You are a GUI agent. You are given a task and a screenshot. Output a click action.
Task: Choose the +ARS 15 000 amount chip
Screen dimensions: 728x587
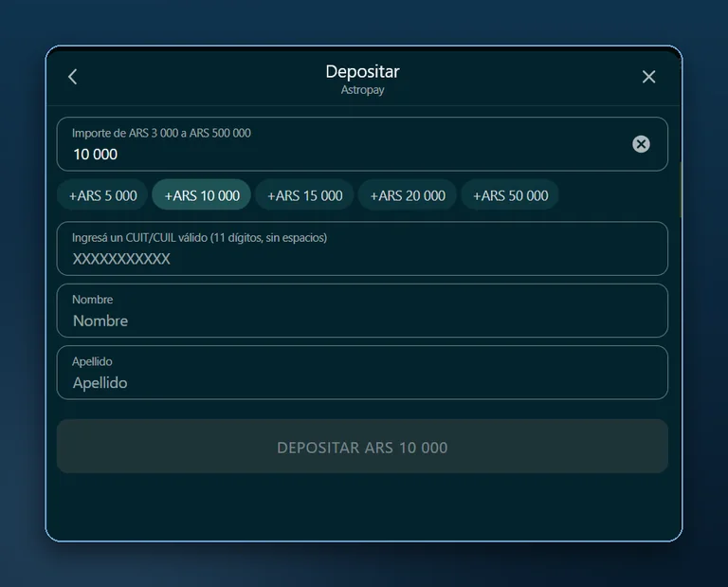coord(305,195)
